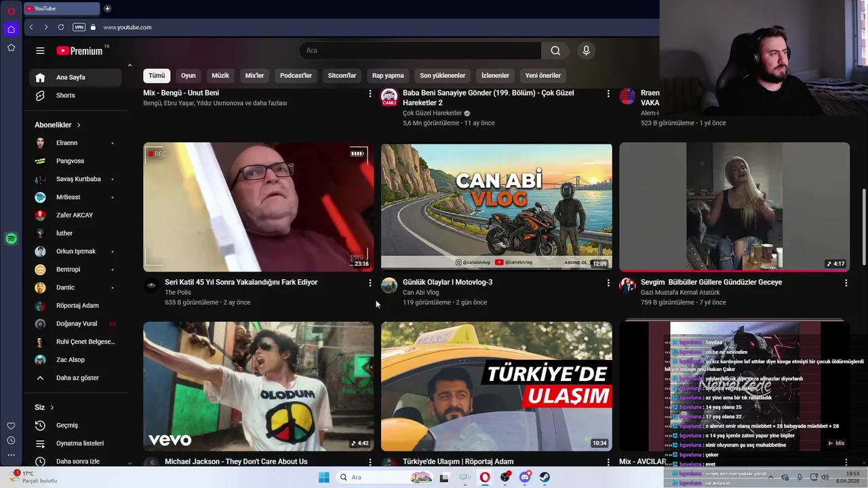This screenshot has height=488, width=868.
Task: Open Geçmiş history entry
Action: point(75,425)
